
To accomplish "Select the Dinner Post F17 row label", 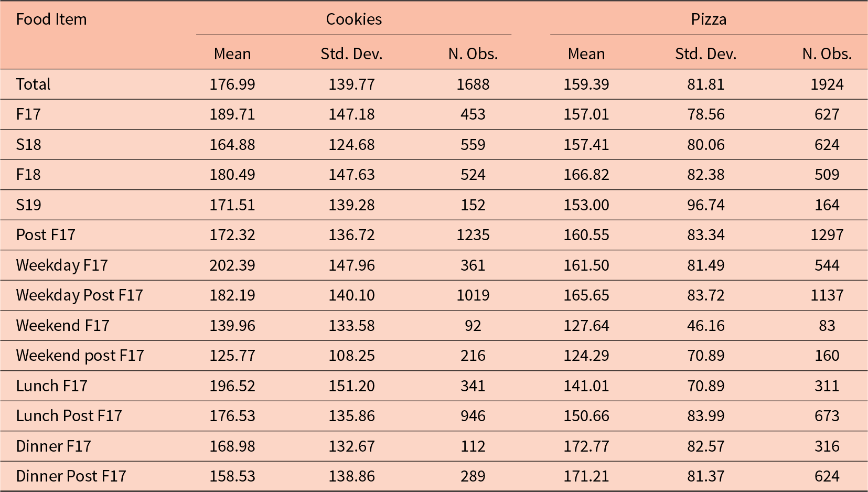I will coord(71,476).
